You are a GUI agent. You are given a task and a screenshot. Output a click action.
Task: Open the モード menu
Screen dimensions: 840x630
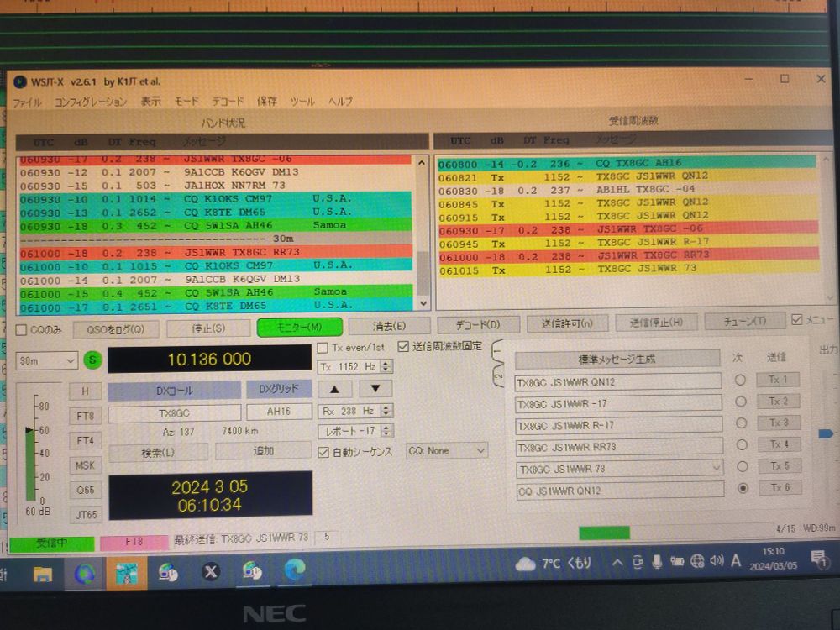coord(186,101)
